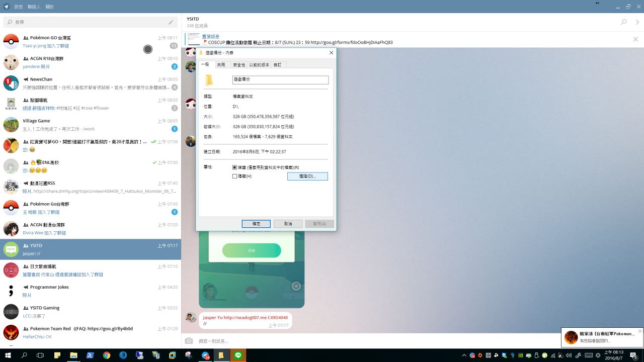Screen dimensions: 644x362
Task: Switch to the 一般 tab in the properties dialog
Action: (206, 64)
